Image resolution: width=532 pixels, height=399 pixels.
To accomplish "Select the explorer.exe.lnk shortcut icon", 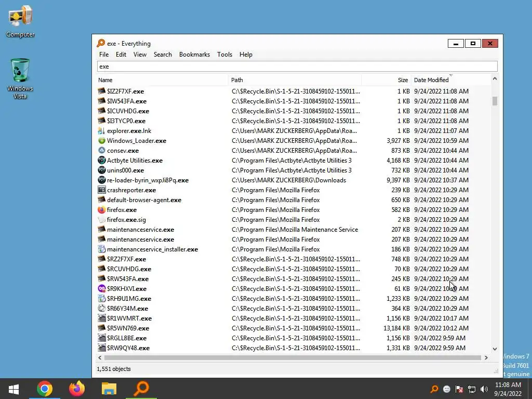I will pyautogui.click(x=101, y=130).
